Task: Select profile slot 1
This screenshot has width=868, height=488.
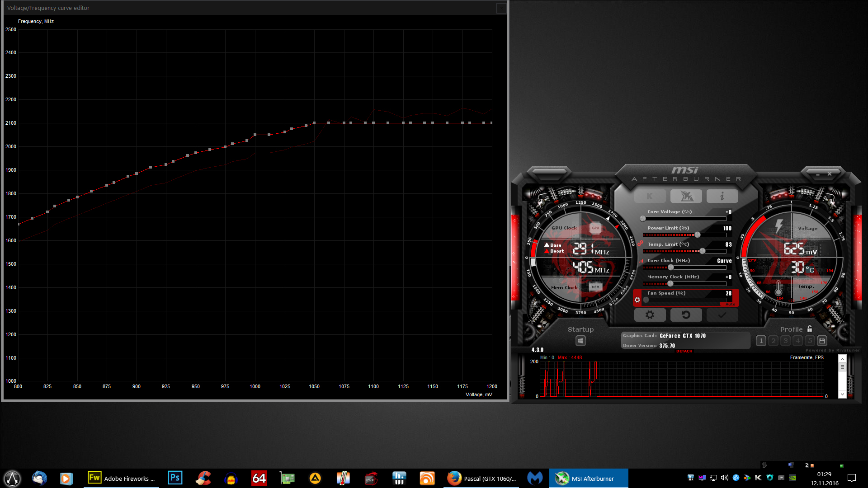Action: 761,341
